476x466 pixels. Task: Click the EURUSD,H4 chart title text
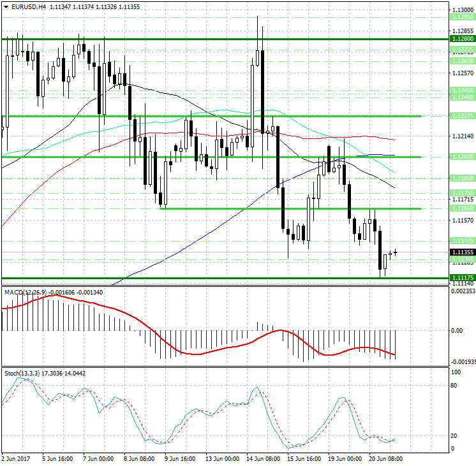pyautogui.click(x=24, y=6)
